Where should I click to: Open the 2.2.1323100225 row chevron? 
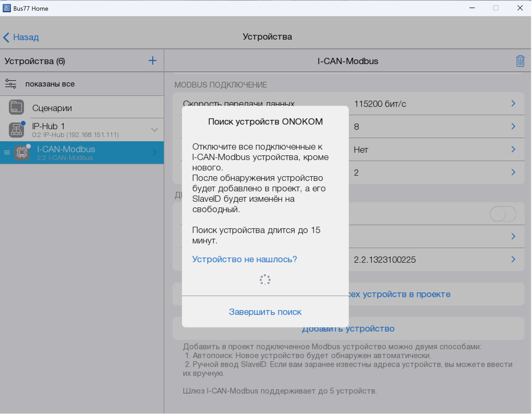pos(513,259)
